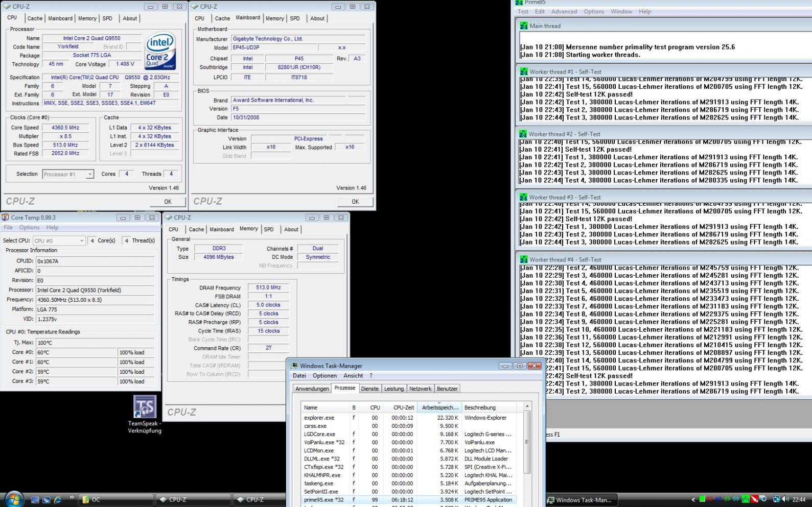Switch to Cache tab in CPU-Z CPU window
Viewport: 812px width, 507px height.
(x=35, y=18)
